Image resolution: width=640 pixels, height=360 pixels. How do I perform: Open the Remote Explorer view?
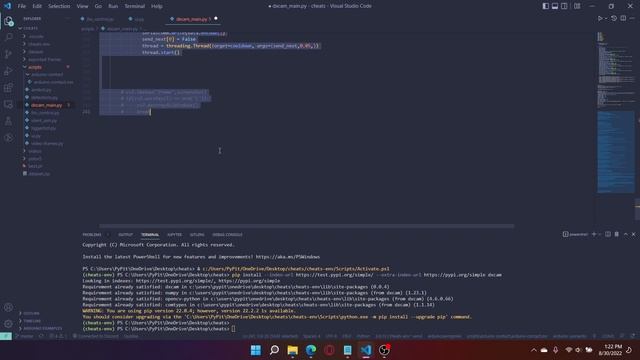8,104
